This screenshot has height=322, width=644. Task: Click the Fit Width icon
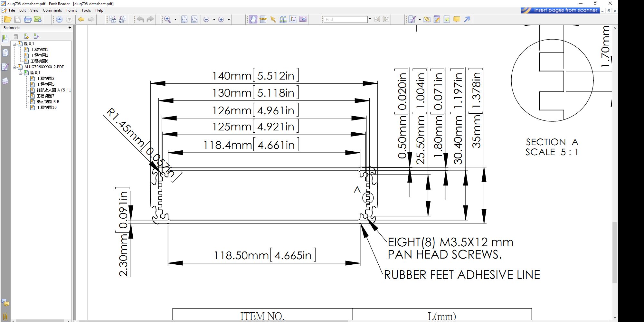coord(194,19)
